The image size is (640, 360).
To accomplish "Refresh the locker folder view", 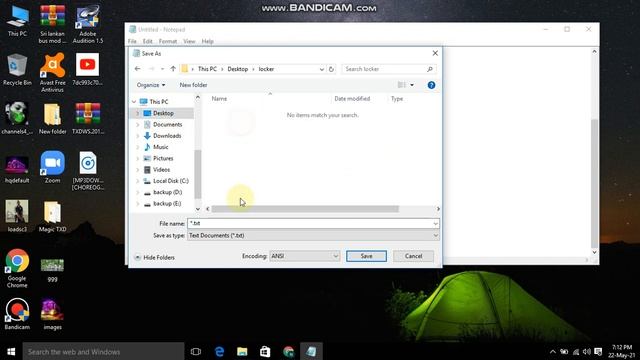I will pyautogui.click(x=331, y=69).
